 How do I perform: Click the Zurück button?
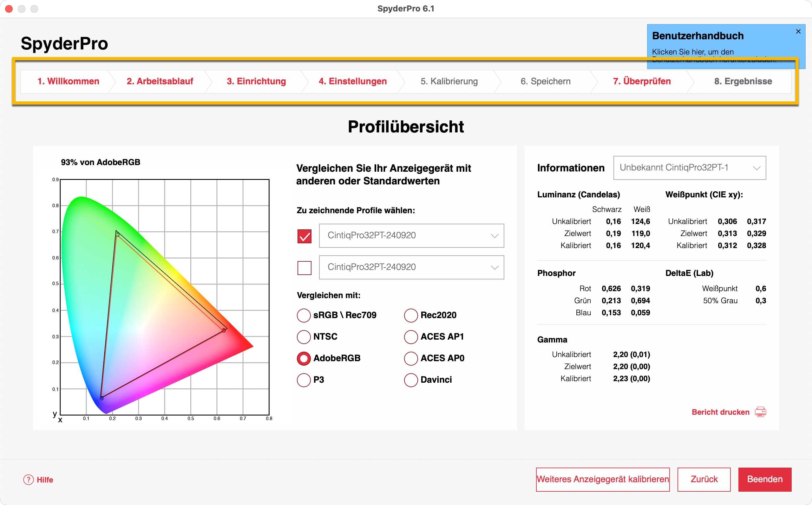[704, 479]
